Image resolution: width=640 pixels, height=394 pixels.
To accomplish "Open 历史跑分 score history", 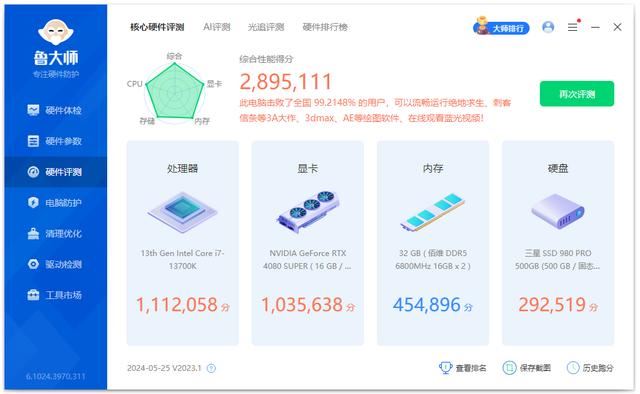I will coord(590,368).
